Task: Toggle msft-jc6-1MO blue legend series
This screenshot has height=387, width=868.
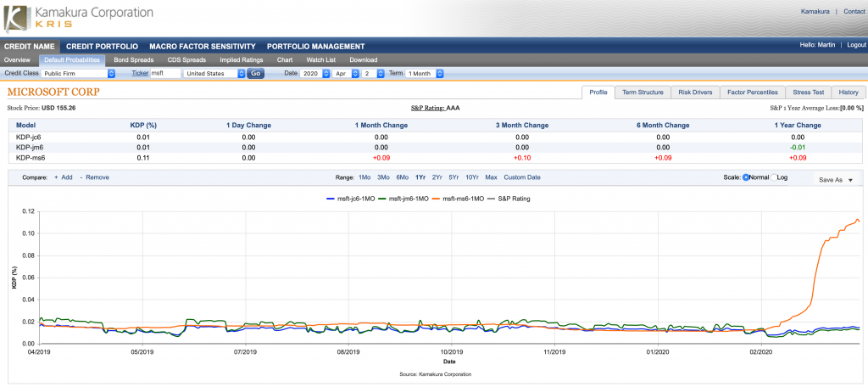Action: [349, 198]
